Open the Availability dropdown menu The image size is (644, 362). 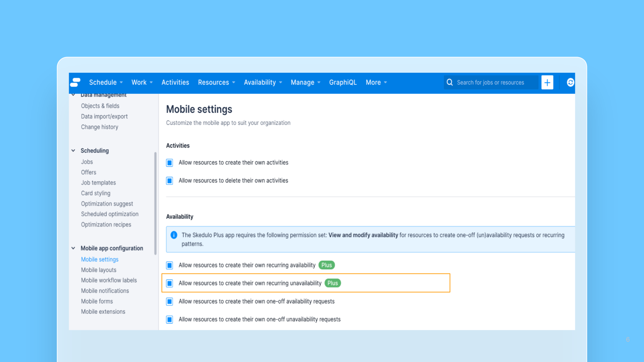coord(263,82)
